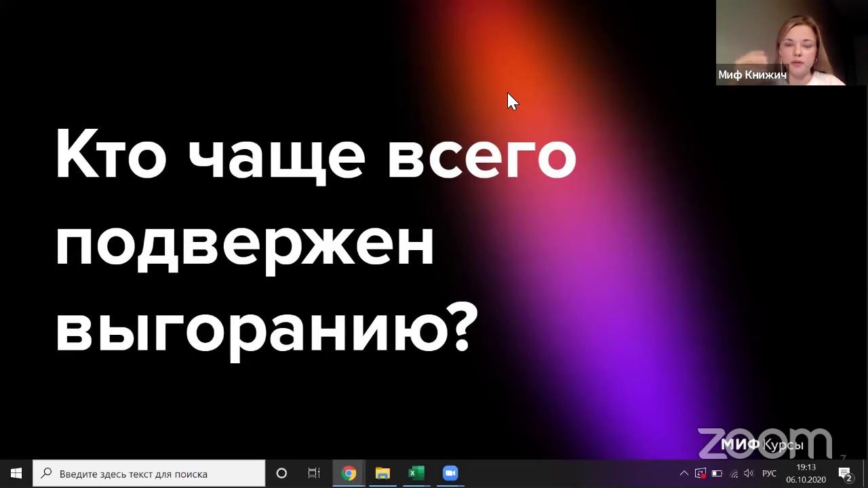Open the Windows Start menu
868x488 pixels.
click(16, 473)
